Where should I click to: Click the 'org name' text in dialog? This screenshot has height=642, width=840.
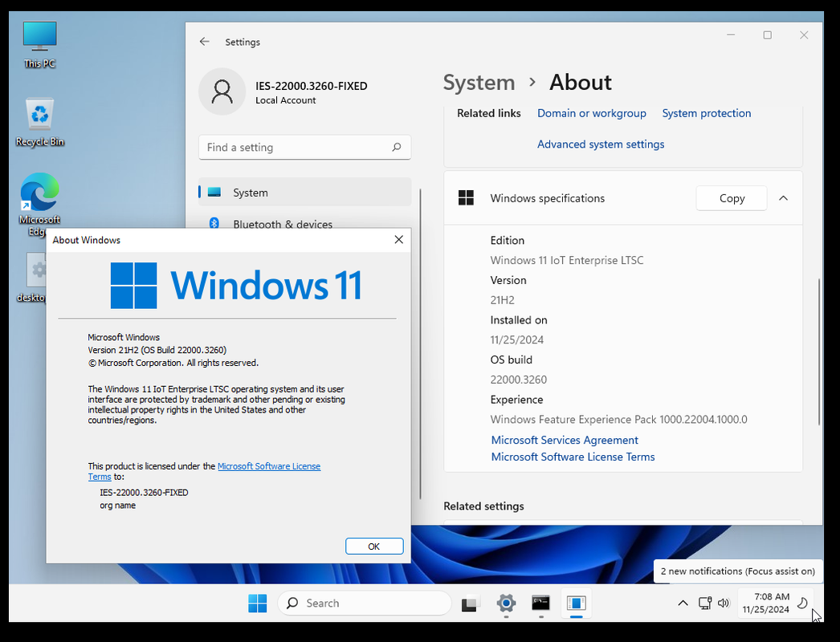click(117, 506)
